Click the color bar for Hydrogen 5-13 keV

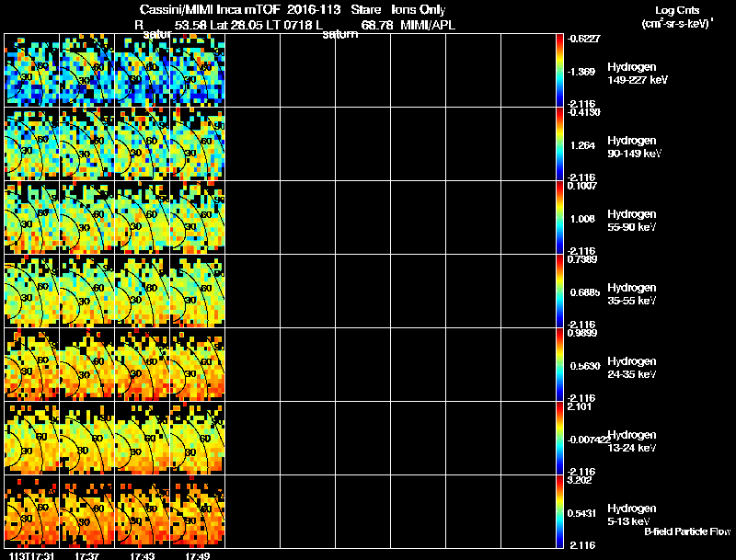tap(559, 512)
